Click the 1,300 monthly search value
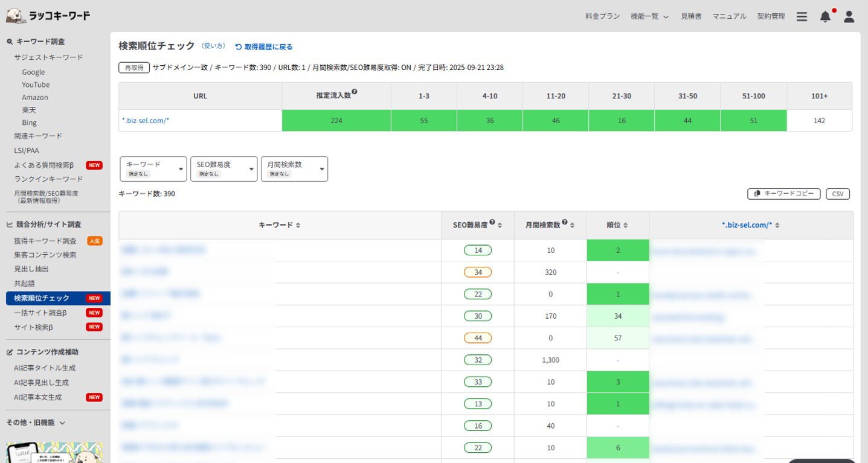Screen dimensions: 868x463 click(550, 360)
